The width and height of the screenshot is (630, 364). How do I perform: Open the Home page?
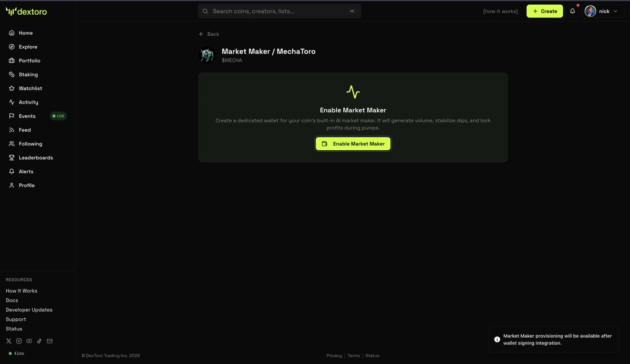point(26,33)
